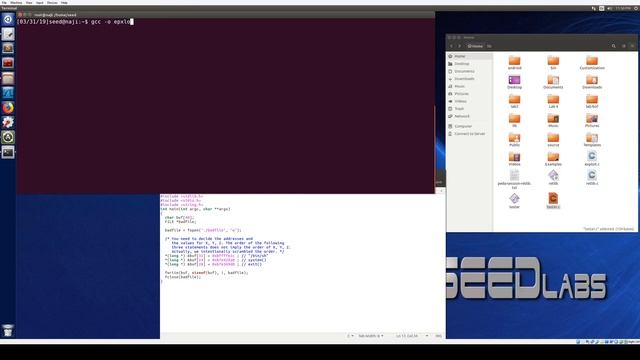This screenshot has width=640, height=360.
Task: Click inside the code editor on fopen line
Action: point(203,230)
